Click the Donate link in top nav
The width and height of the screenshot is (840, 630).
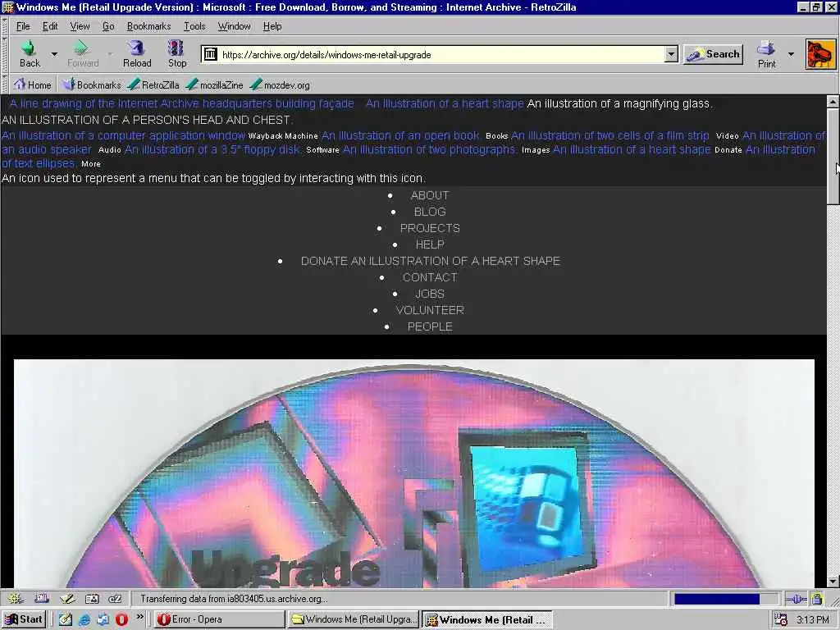pos(728,150)
